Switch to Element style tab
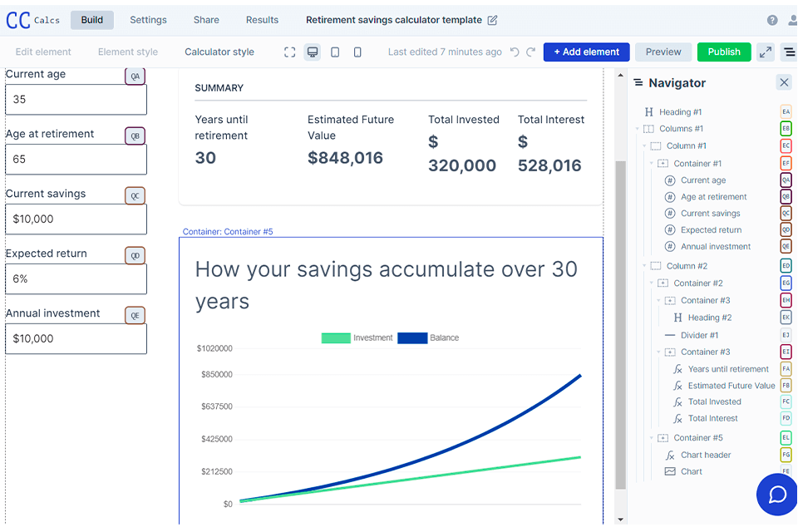 (128, 52)
